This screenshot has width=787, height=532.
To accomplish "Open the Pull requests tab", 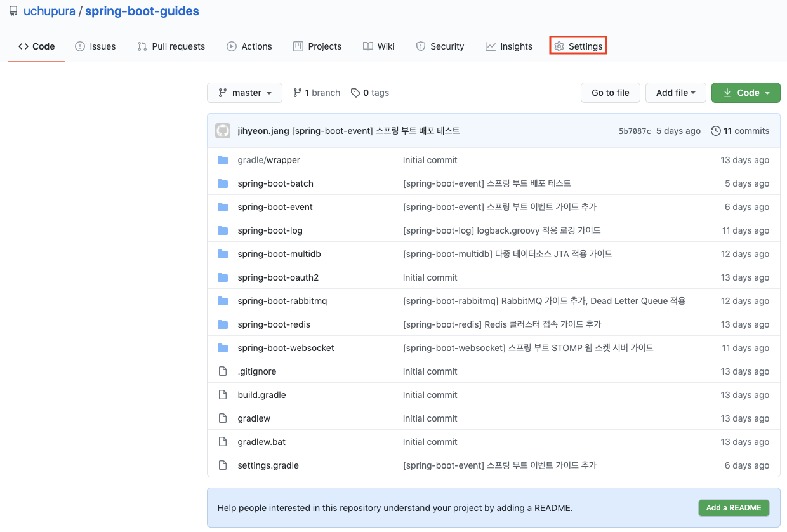I will [x=171, y=46].
